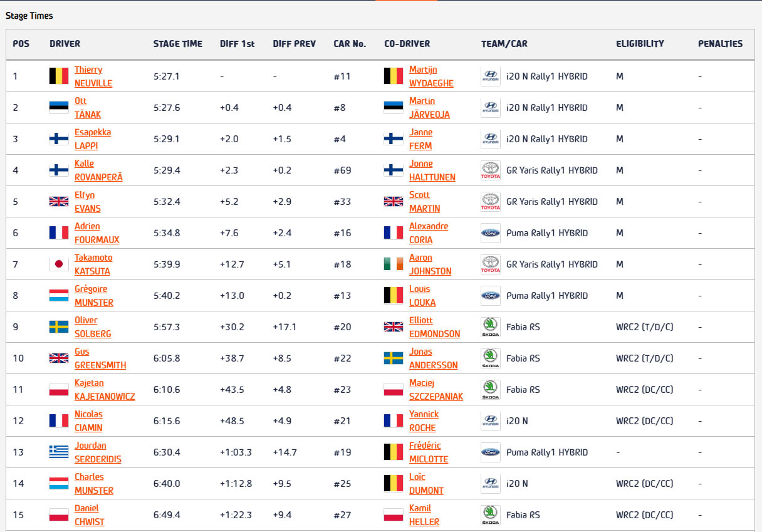Click Ford logo in Jourdan Serderidis's row
The width and height of the screenshot is (762, 532).
(490, 452)
